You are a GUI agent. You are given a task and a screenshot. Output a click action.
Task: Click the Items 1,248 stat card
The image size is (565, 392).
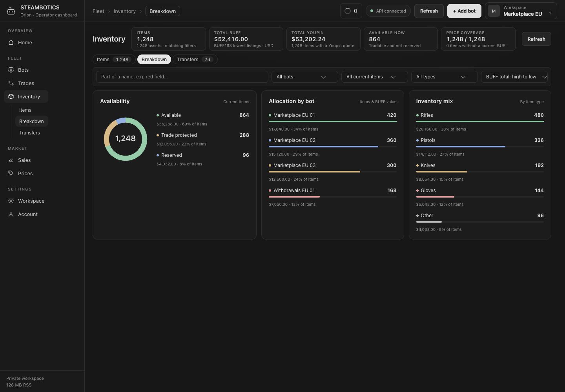point(169,39)
